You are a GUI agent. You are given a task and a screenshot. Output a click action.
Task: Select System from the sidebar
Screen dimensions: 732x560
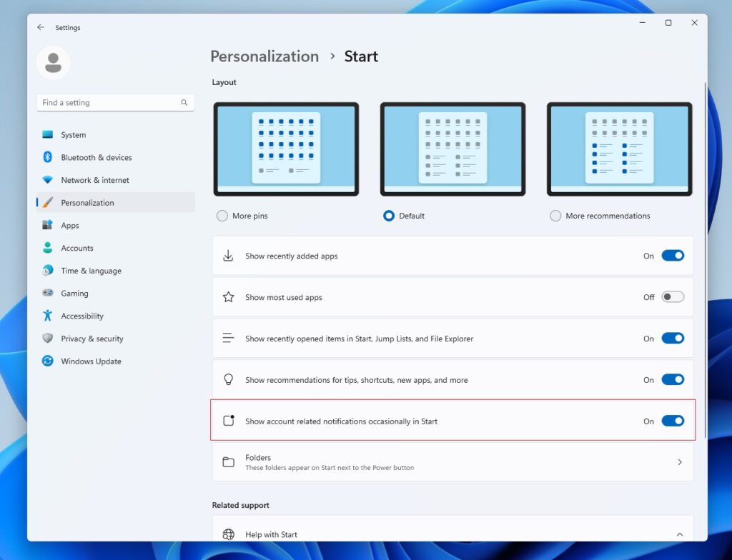click(x=73, y=134)
